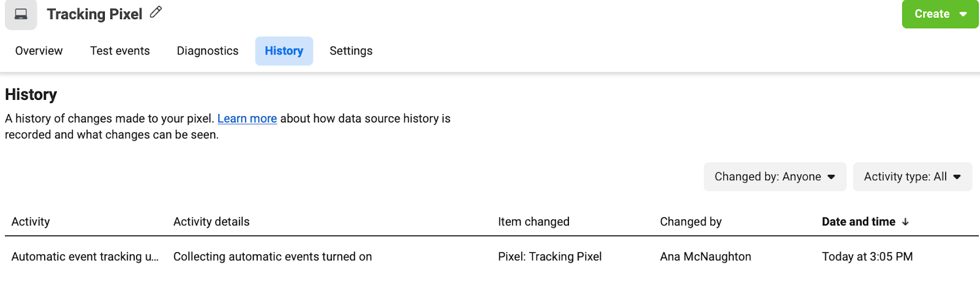Select the History tab

click(x=284, y=51)
